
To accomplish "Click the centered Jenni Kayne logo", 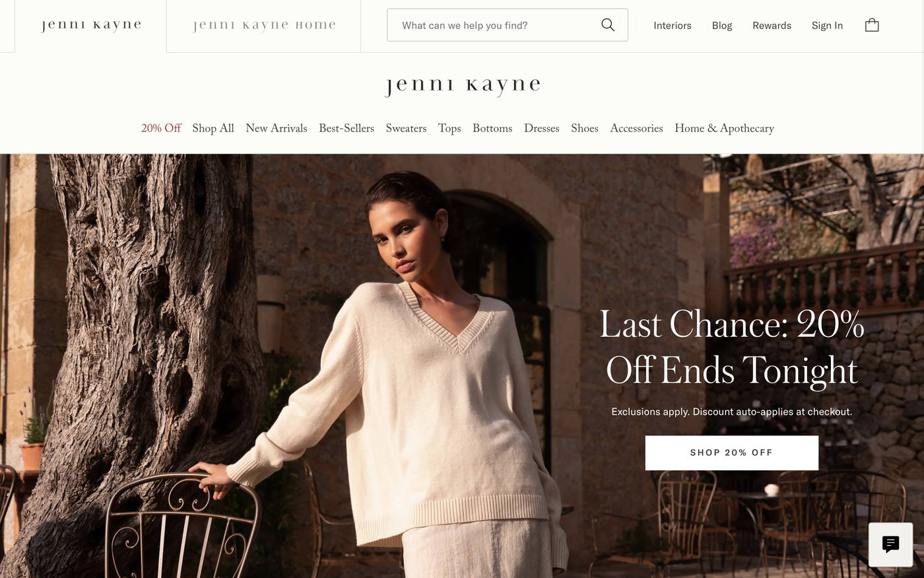I will pos(462,86).
